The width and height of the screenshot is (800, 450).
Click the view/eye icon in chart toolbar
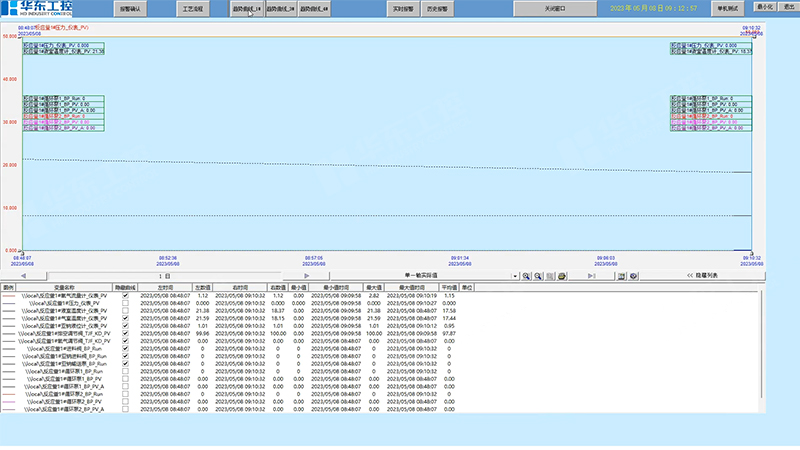coord(633,275)
